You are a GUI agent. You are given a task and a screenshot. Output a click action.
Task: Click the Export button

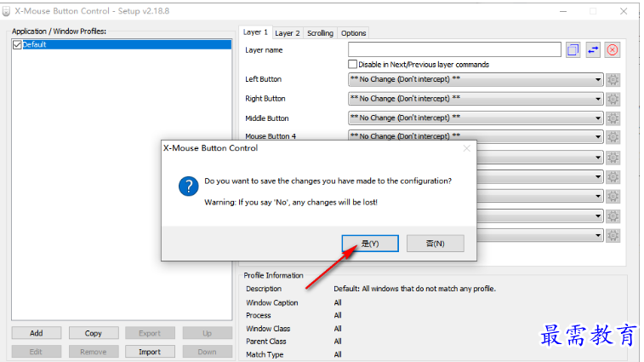150,333
